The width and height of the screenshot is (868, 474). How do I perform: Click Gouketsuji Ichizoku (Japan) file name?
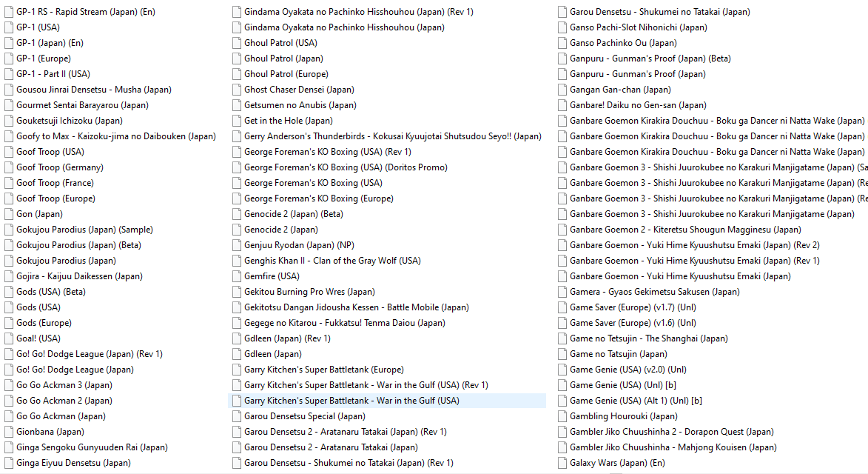pos(70,121)
